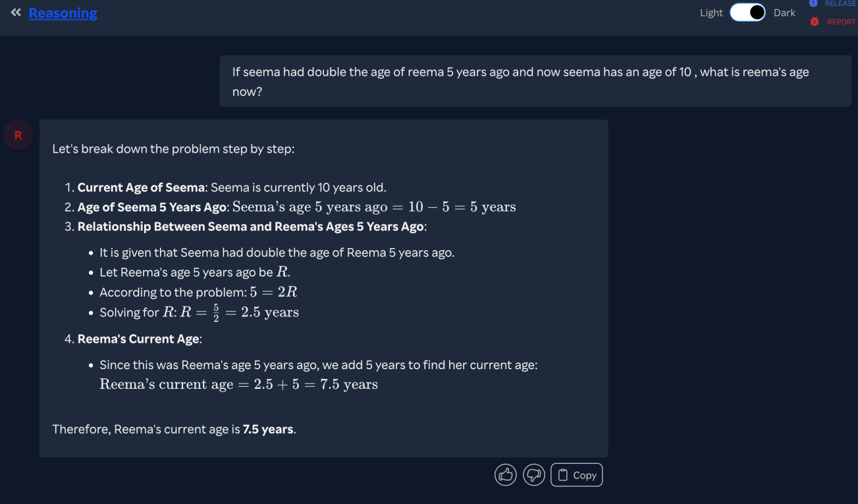Click 'Let's break down the problem' line
This screenshot has width=858, height=504.
pyautogui.click(x=173, y=149)
